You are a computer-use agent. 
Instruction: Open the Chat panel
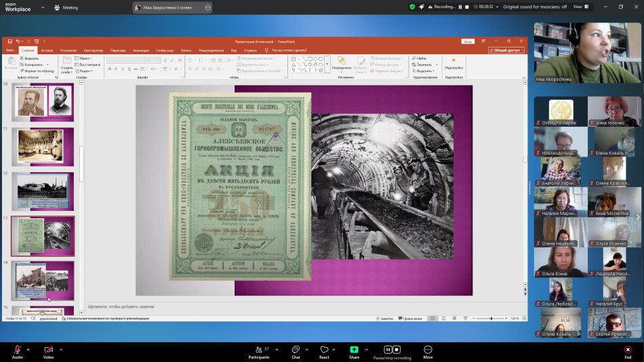coord(296,350)
